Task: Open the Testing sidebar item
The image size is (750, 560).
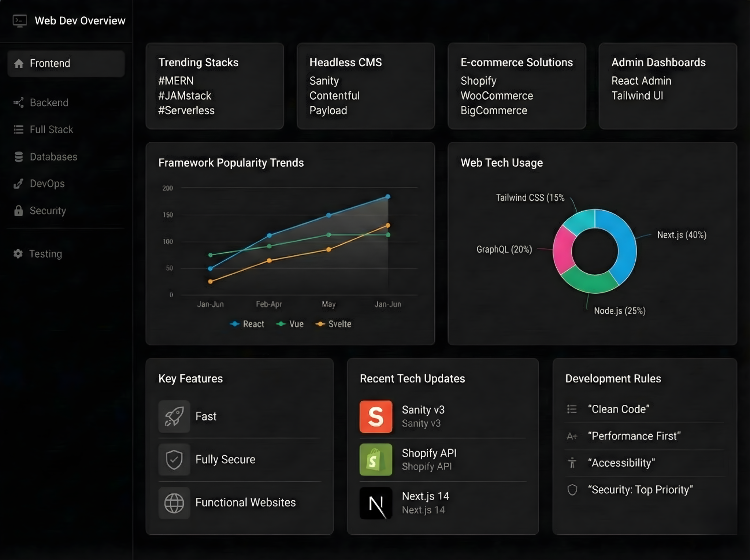Action: click(45, 254)
